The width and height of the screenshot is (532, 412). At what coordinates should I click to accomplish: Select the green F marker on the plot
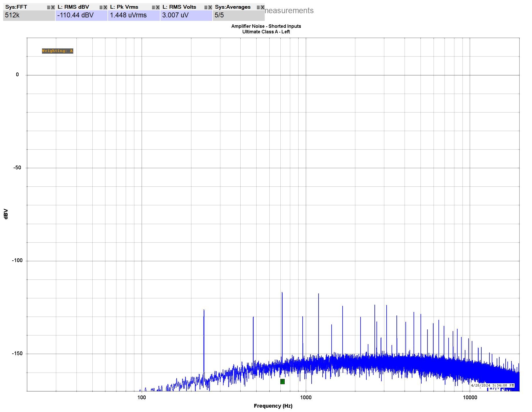pyautogui.click(x=282, y=382)
